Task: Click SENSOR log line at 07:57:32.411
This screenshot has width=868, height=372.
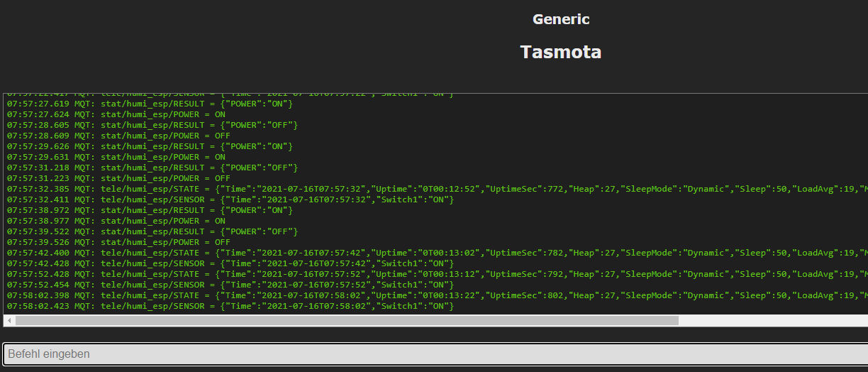Action: click(x=230, y=199)
